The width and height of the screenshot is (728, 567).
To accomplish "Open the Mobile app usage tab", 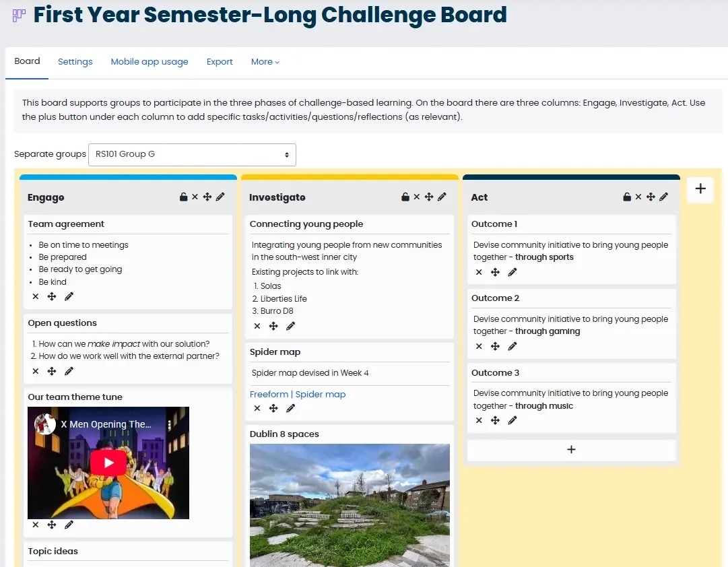I will tap(150, 62).
